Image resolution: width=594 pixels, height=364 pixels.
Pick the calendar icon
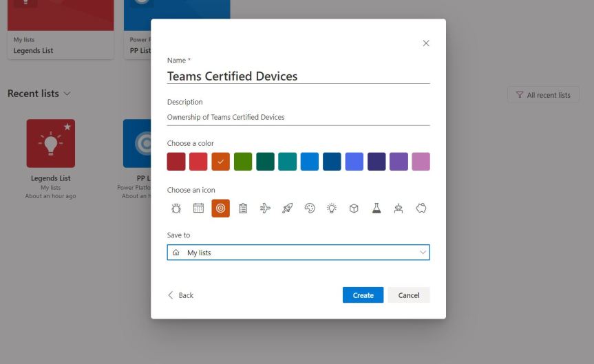click(198, 208)
